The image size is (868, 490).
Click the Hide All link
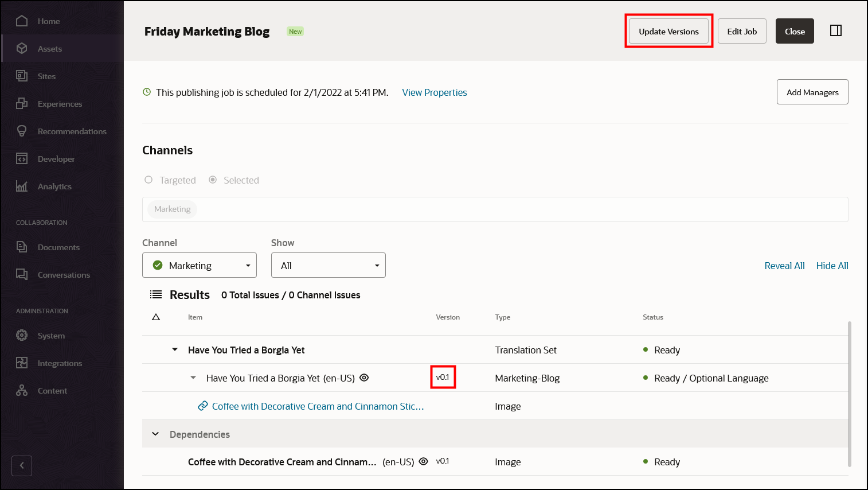coord(832,266)
